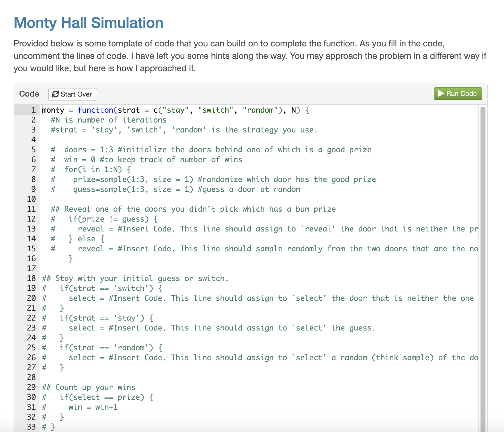Click the '#N is number of iterations' comment
Viewport: 504px width, 432px height.
pyautogui.click(x=108, y=120)
